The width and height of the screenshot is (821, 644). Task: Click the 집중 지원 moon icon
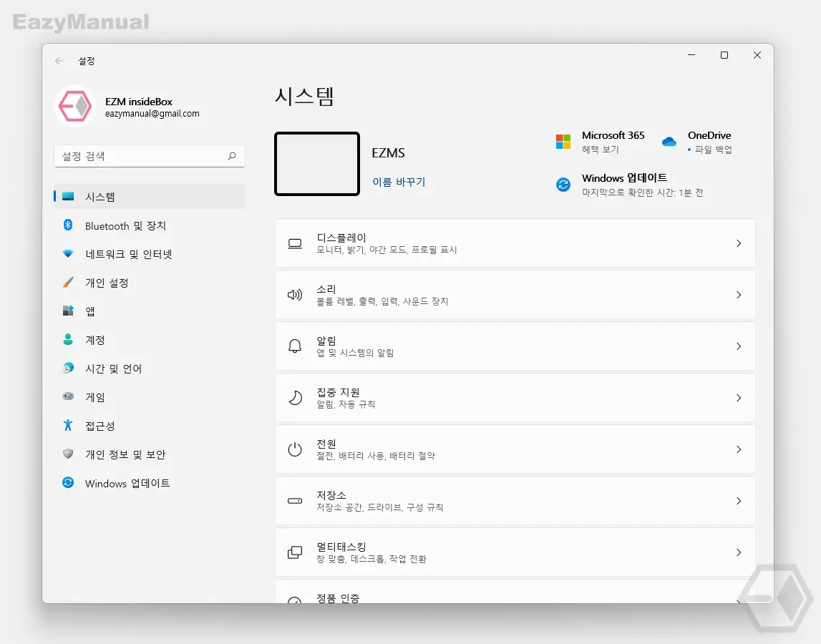[x=296, y=398]
